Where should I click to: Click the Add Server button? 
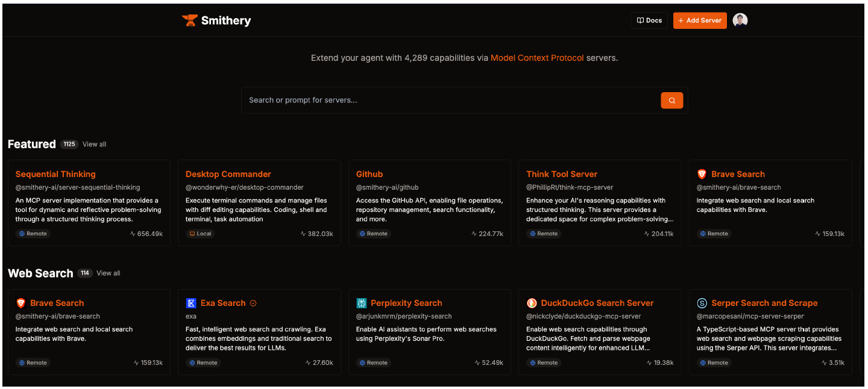pos(700,20)
